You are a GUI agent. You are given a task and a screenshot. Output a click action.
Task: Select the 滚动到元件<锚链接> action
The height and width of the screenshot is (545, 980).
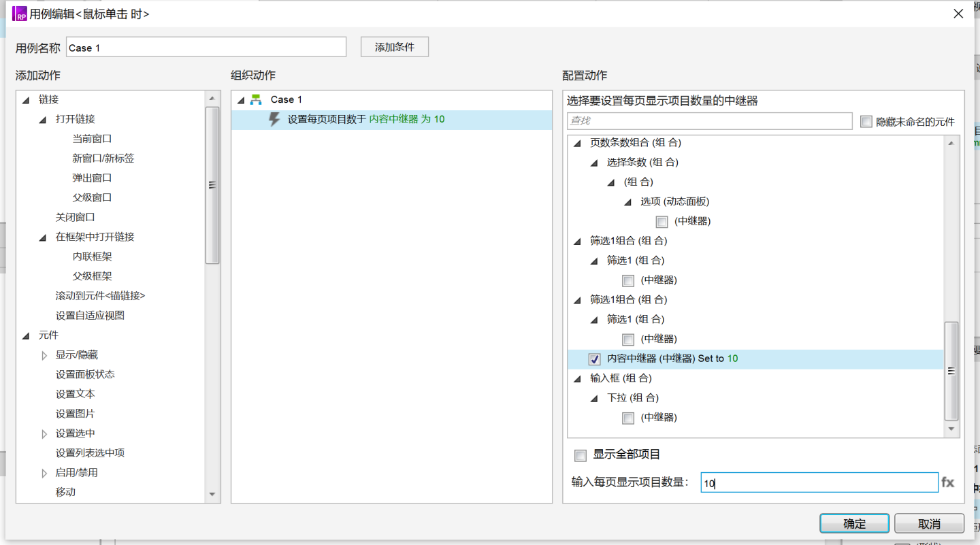(100, 297)
